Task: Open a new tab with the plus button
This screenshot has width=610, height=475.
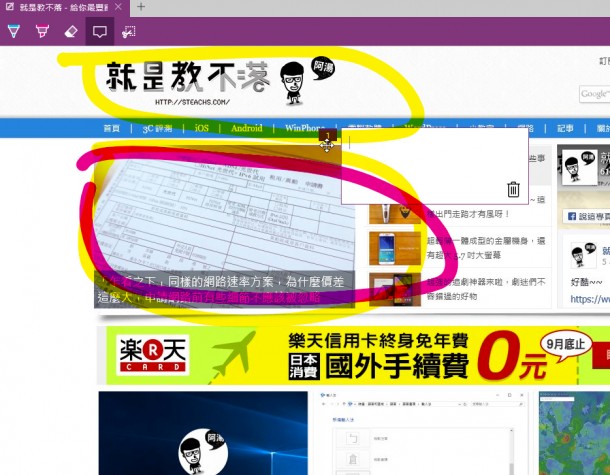Action: [x=141, y=7]
